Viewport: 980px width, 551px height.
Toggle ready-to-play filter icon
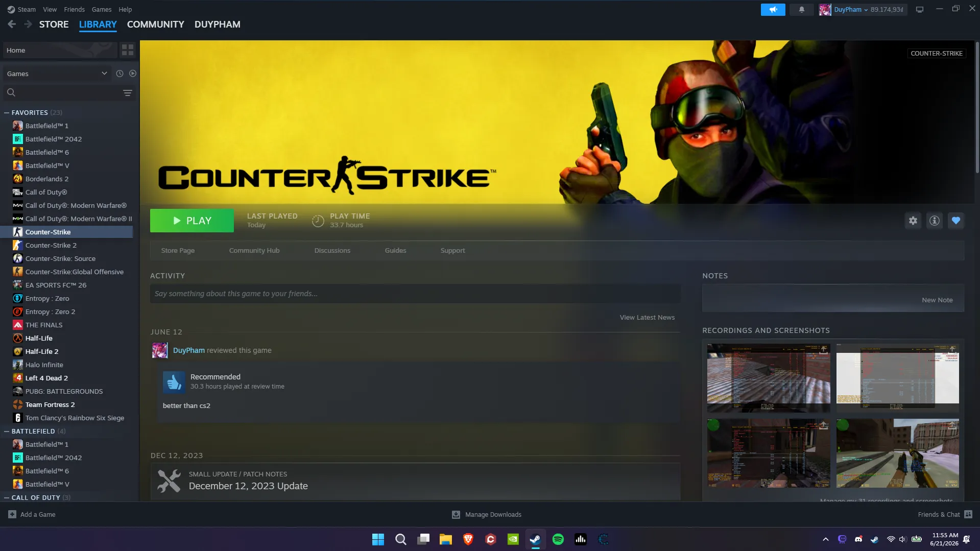pyautogui.click(x=133, y=74)
